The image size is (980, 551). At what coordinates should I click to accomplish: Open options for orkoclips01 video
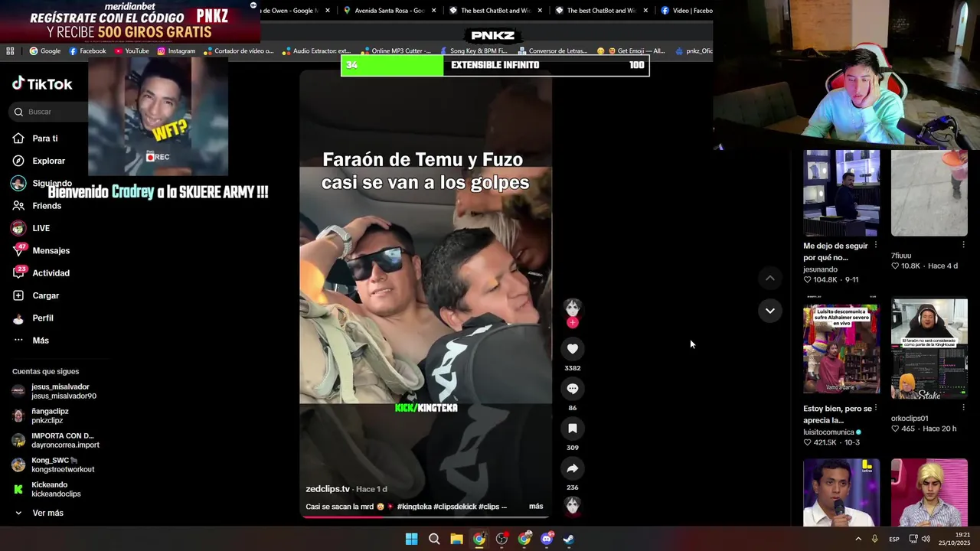pos(963,408)
